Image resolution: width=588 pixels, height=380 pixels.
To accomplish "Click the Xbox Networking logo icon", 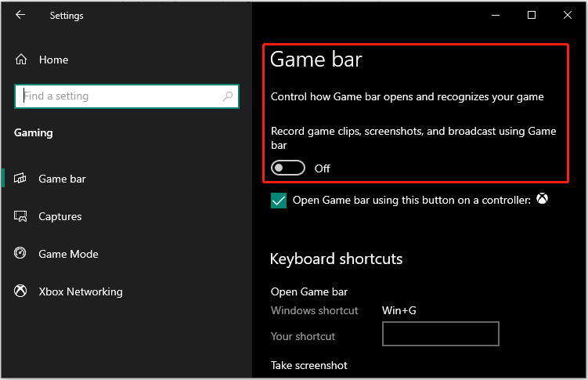I will pos(20,291).
